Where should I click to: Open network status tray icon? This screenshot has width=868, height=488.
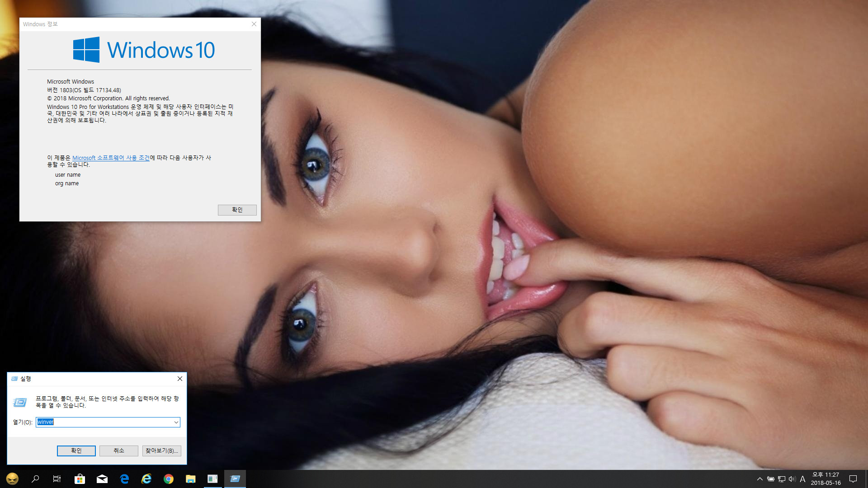(782, 479)
